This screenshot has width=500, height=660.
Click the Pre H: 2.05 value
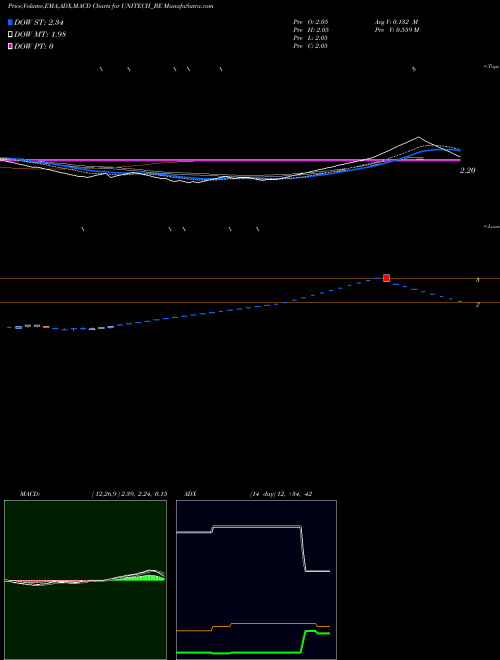pos(311,30)
